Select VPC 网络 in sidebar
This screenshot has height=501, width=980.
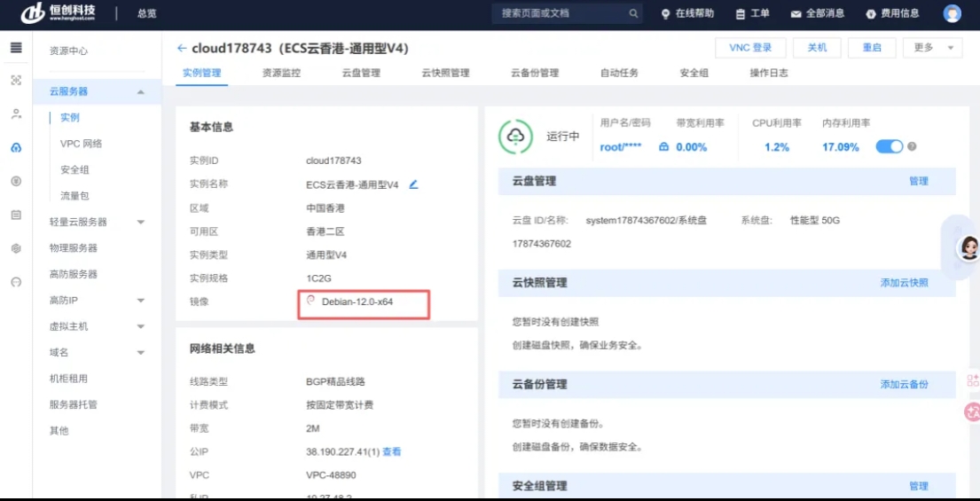point(82,144)
